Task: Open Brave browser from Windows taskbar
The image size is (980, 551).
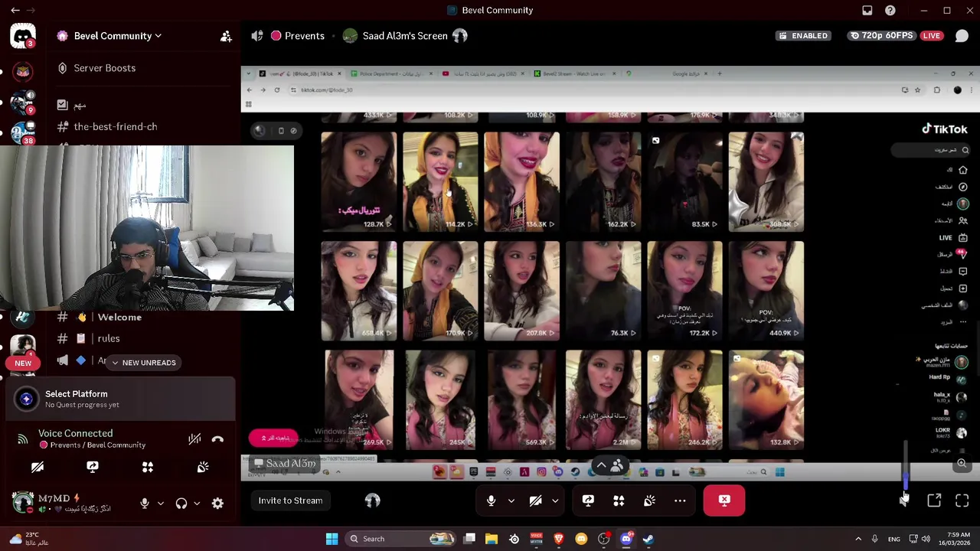Action: pyautogui.click(x=559, y=539)
